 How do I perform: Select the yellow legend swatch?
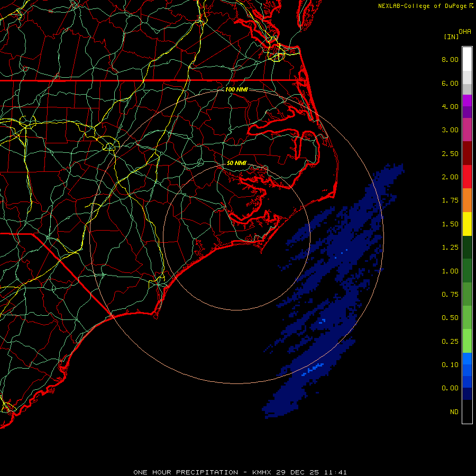pos(467,224)
